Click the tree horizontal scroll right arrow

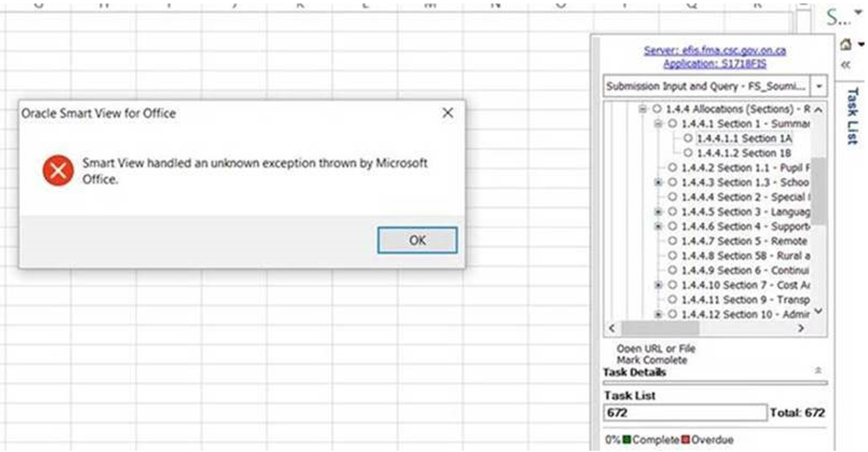(x=801, y=328)
